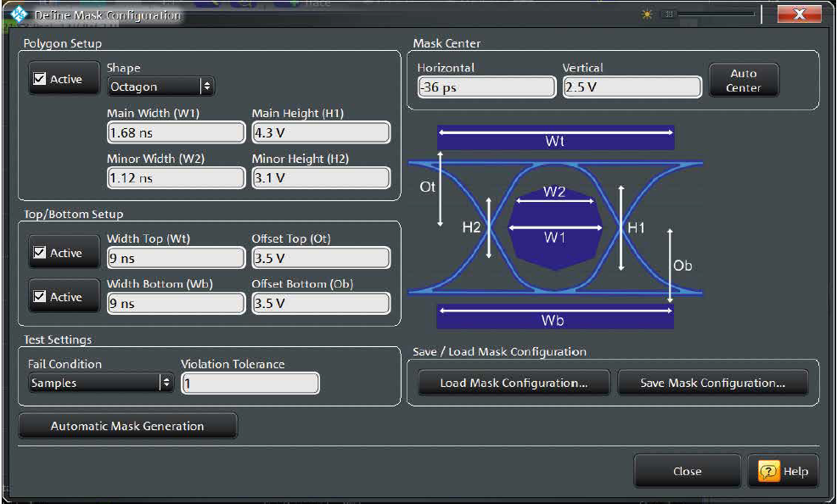This screenshot has width=837, height=504.
Task: Click the brightness sun icon in title bar
Action: 649,14
